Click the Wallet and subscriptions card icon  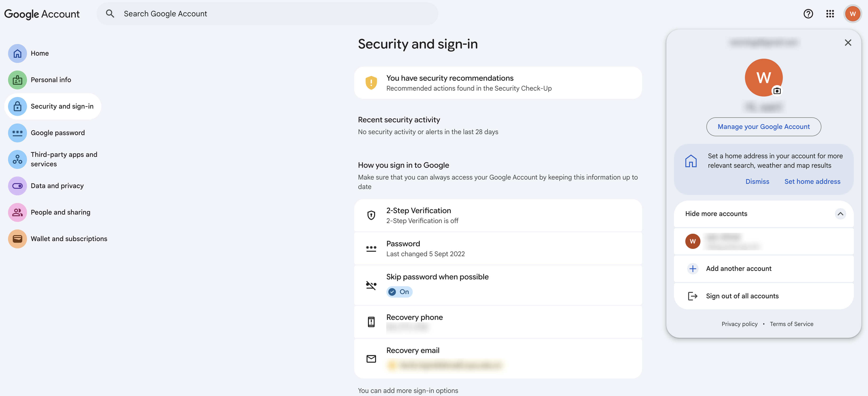click(x=18, y=239)
